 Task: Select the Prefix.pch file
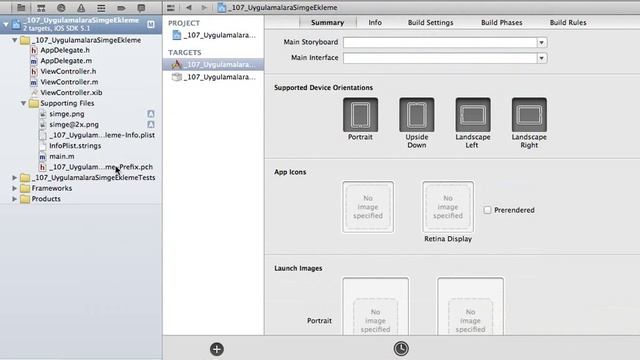(101, 167)
